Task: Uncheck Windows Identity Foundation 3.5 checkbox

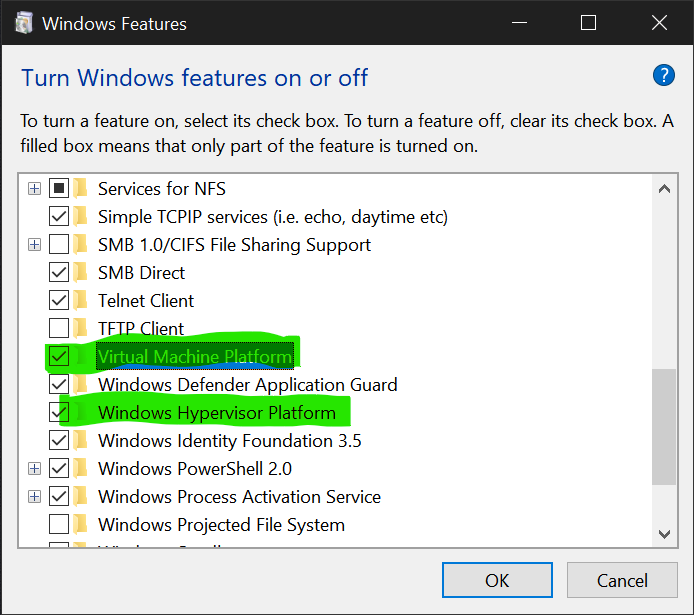Action: tap(59, 441)
